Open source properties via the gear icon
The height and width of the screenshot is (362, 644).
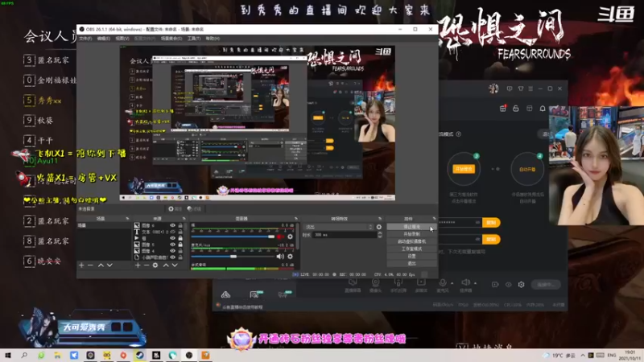tap(155, 265)
